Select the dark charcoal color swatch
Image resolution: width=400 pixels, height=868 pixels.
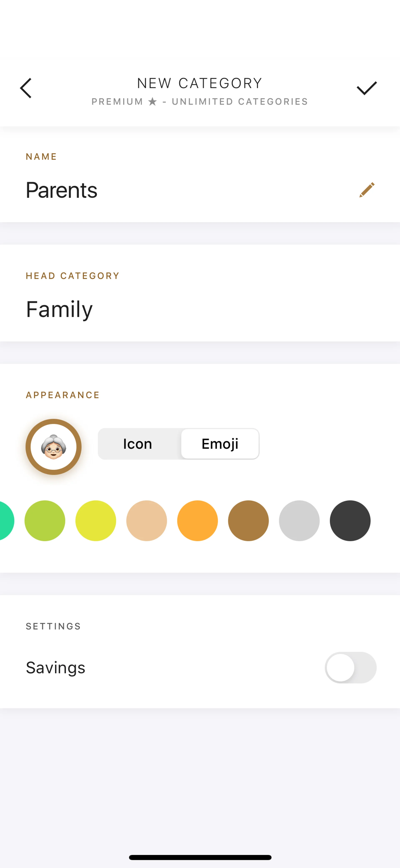tap(350, 521)
